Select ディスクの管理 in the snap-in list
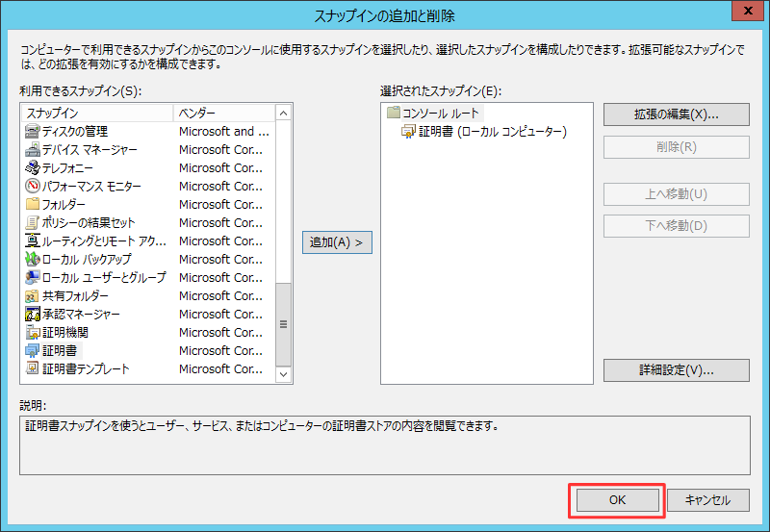This screenshot has height=532, width=770. pos(75,131)
